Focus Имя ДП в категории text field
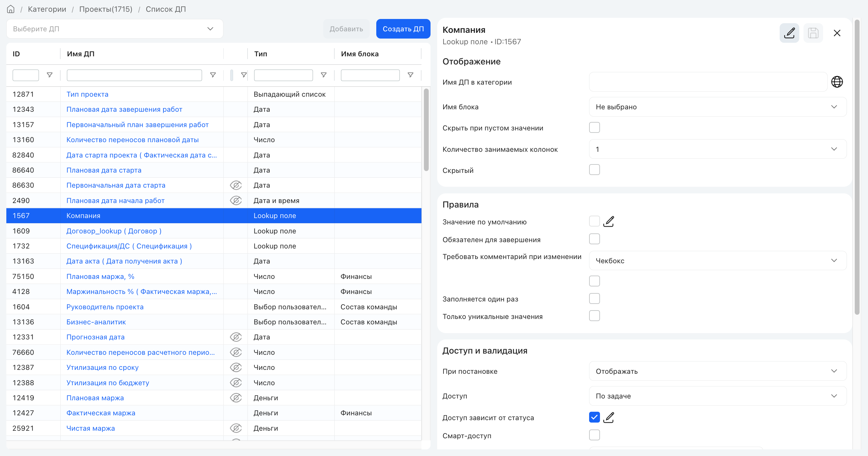The height and width of the screenshot is (456, 868). tap(708, 82)
